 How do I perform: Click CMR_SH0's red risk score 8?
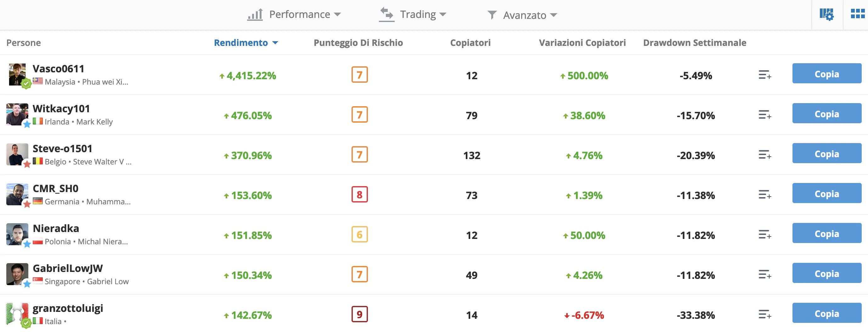tap(359, 195)
